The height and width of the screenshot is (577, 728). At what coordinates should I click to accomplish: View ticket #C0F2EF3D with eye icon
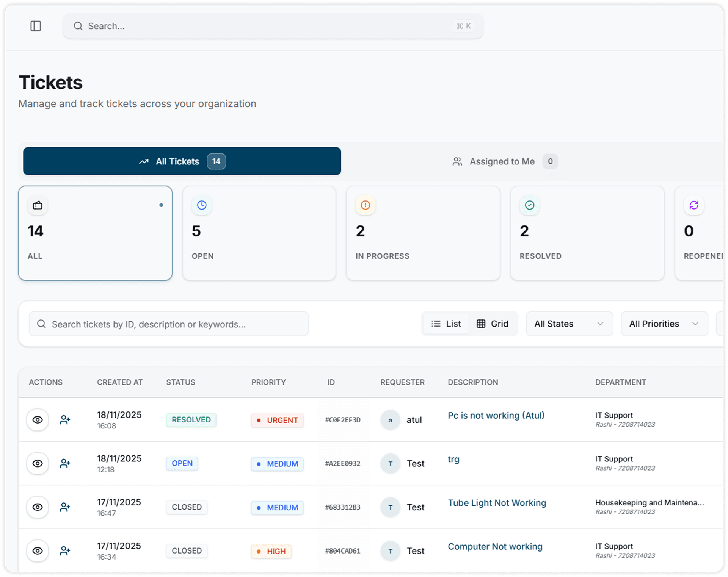coord(38,420)
